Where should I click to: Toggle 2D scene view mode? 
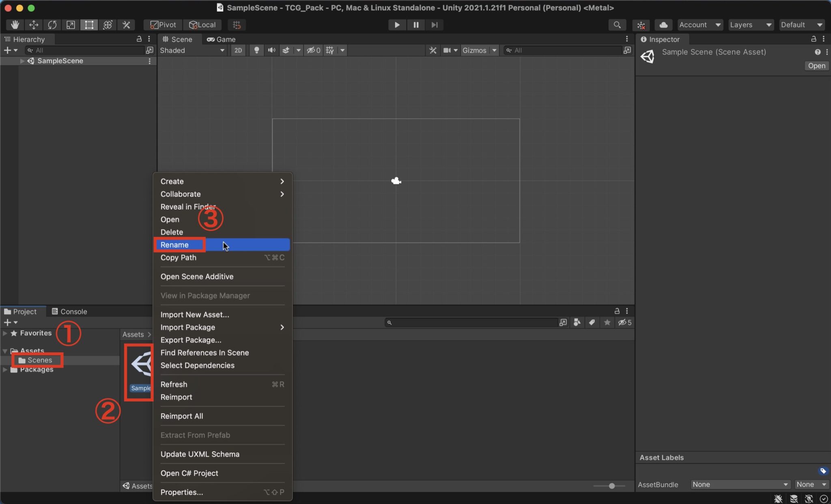tap(238, 50)
